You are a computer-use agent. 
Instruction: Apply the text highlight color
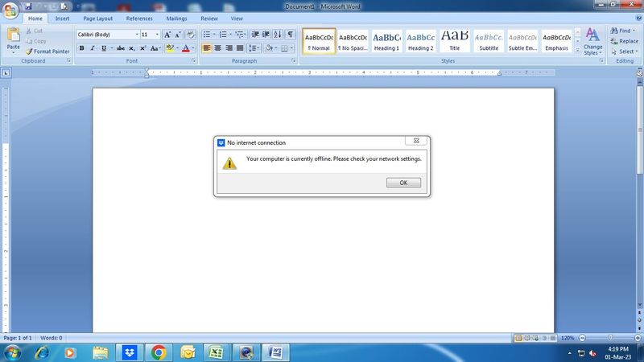pyautogui.click(x=170, y=48)
